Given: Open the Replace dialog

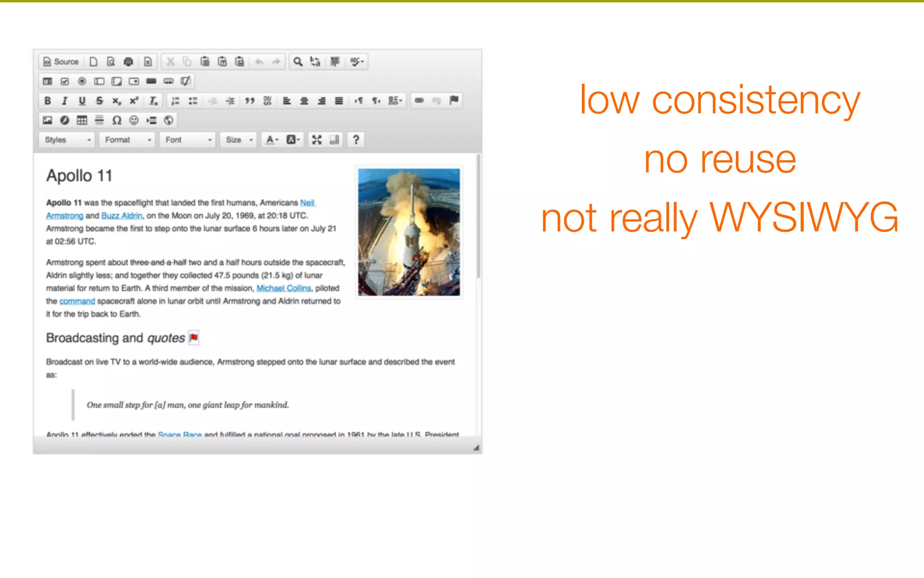Looking at the screenshot, I should 315,61.
